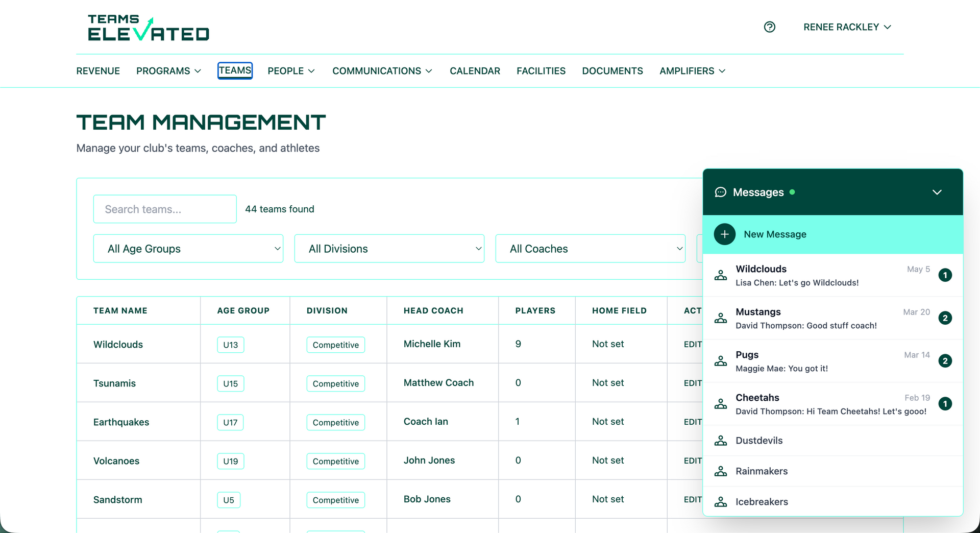Select the Teams tab
The image size is (980, 533).
(x=235, y=70)
